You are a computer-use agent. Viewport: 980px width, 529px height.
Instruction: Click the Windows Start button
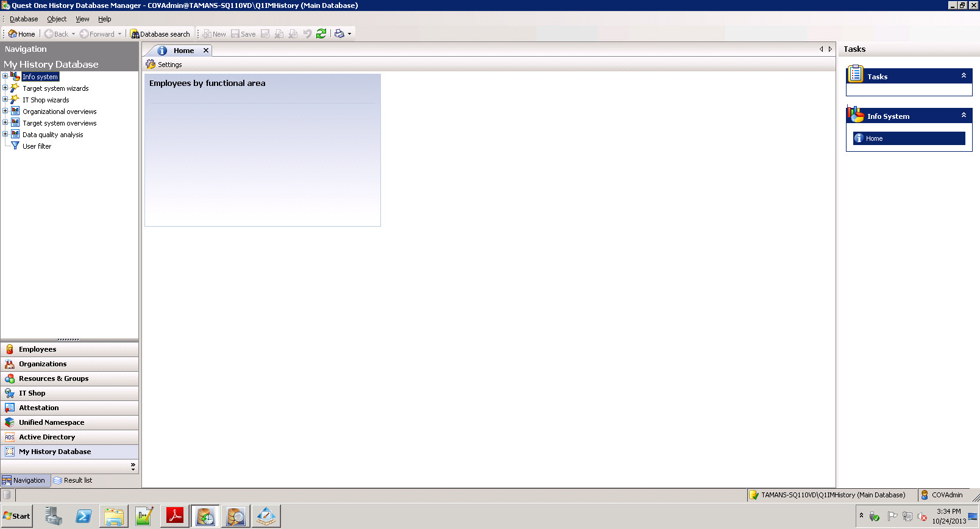click(16, 516)
